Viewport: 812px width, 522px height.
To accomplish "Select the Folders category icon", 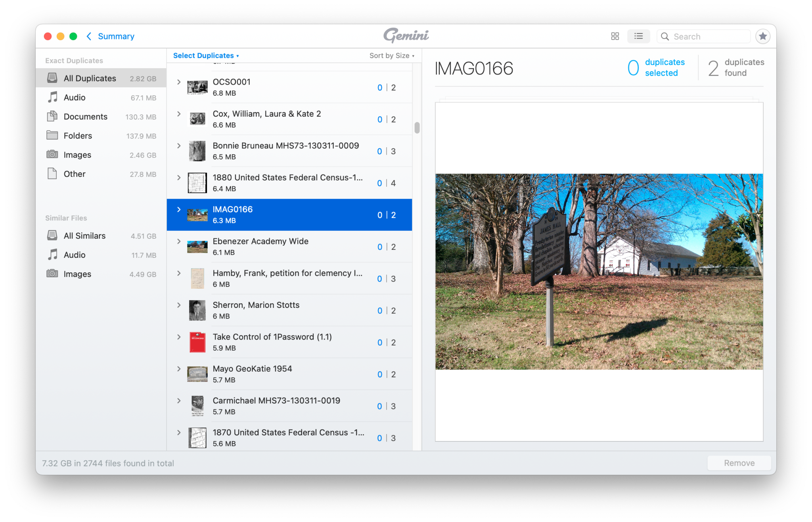I will click(52, 135).
